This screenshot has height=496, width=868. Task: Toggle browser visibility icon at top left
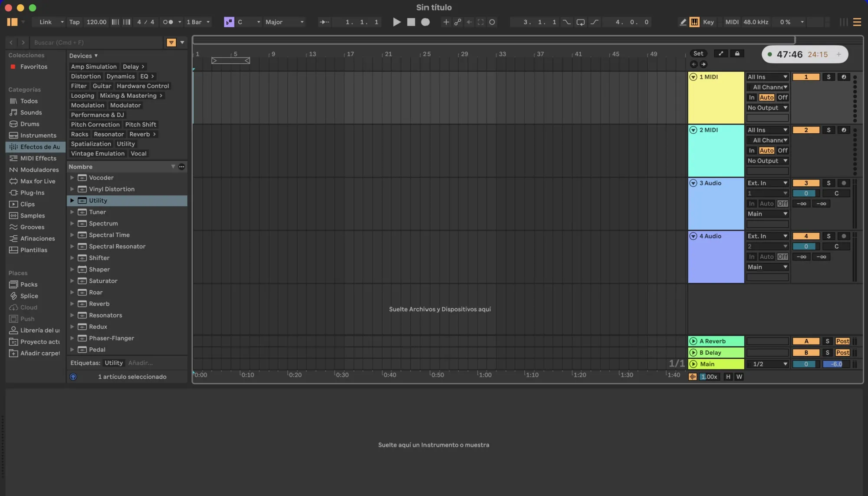click(x=12, y=22)
